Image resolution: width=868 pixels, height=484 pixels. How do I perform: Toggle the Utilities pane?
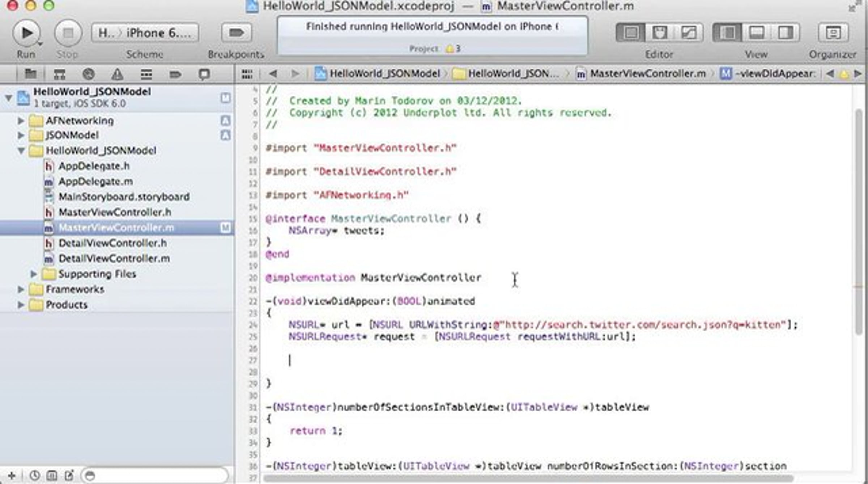[x=785, y=33]
